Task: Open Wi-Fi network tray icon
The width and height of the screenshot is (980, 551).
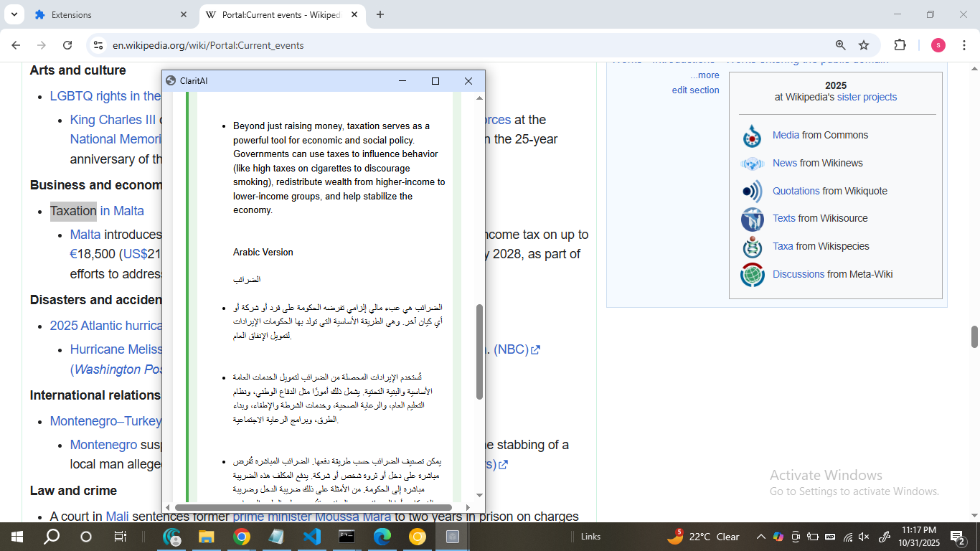Action: [848, 537]
